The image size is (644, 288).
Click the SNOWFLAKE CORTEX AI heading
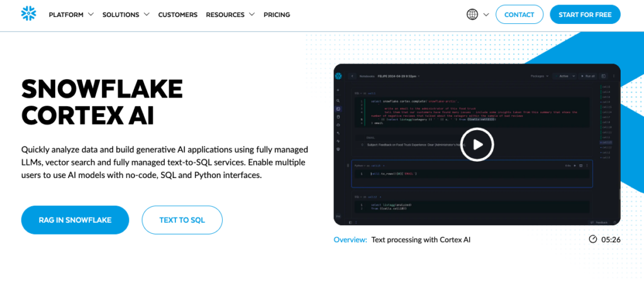coord(103,102)
